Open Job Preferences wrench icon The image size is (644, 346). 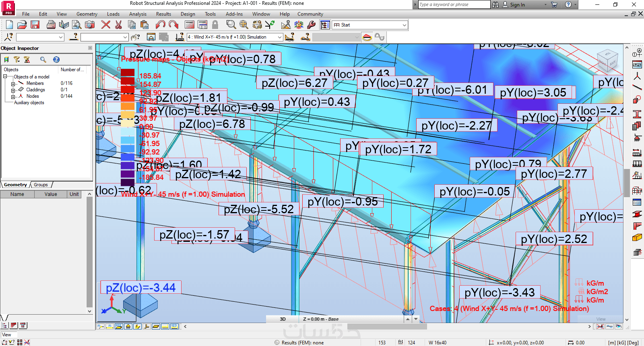311,25
